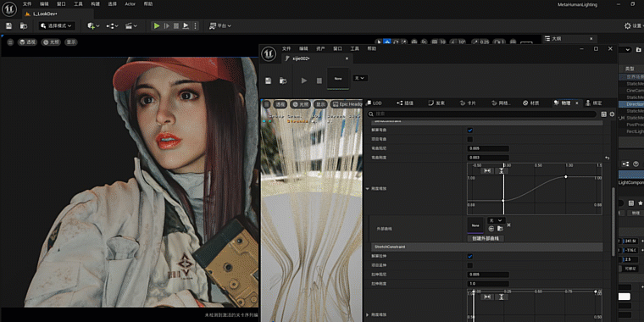Open the 选择模式 mode dropdown

click(x=57, y=26)
